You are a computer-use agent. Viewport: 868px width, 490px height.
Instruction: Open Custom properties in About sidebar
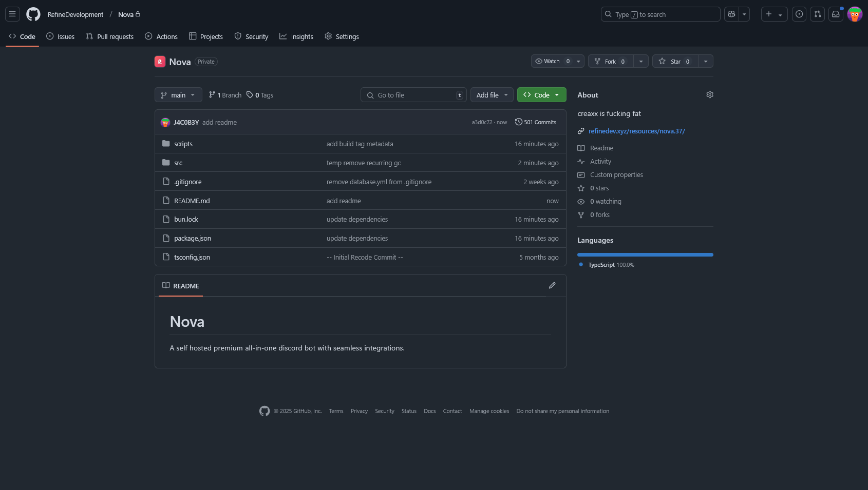pos(610,174)
